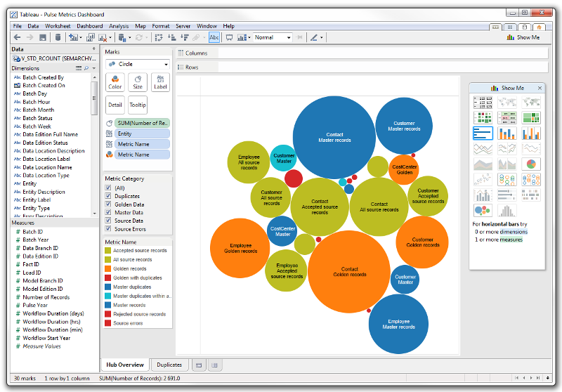Viewport: 562px width, 392px height.
Task: Click Golden records orange legend swatch
Action: [x=107, y=268]
